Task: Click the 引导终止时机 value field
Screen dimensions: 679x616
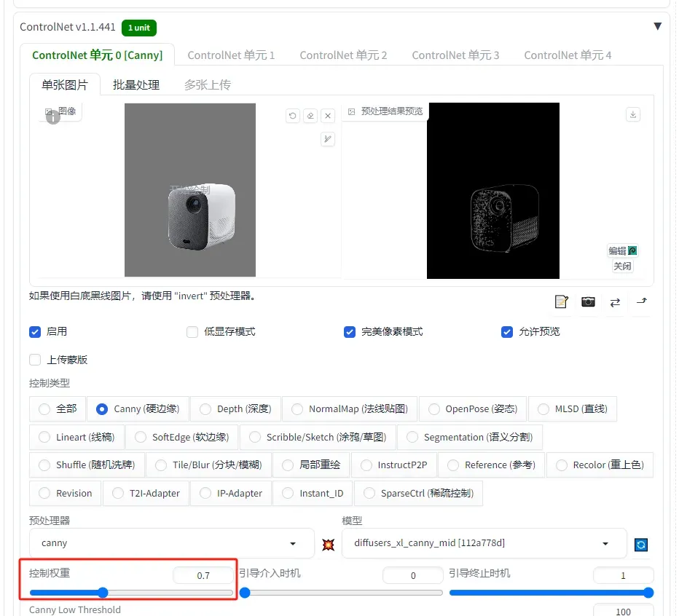Action: (x=623, y=575)
